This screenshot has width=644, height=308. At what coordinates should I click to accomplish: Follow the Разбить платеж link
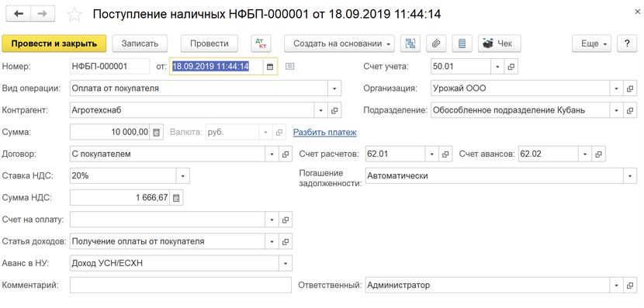click(x=324, y=132)
